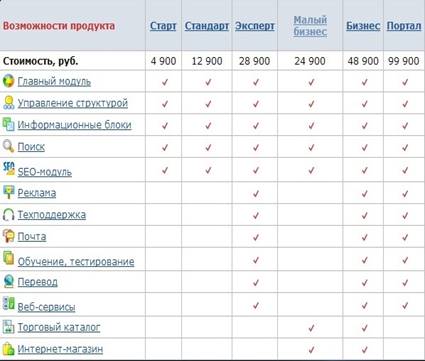Click the Техподдержка headset icon
This screenshot has height=361, width=425.
point(8,214)
